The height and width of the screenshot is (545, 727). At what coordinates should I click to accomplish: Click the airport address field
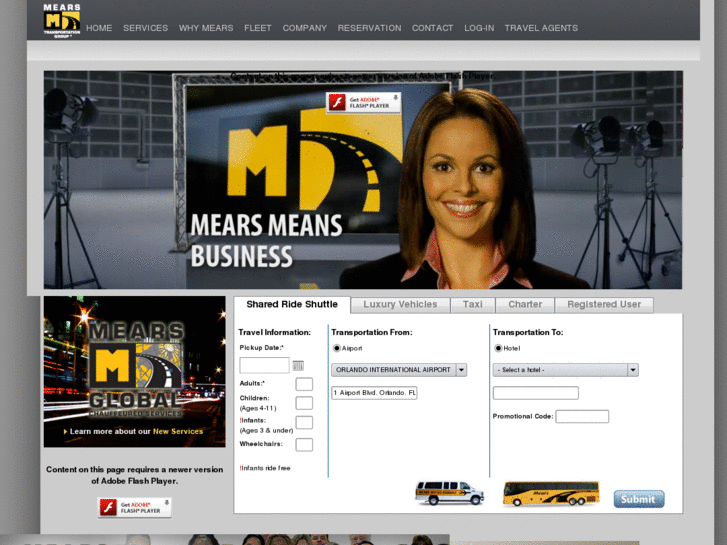coord(374,393)
